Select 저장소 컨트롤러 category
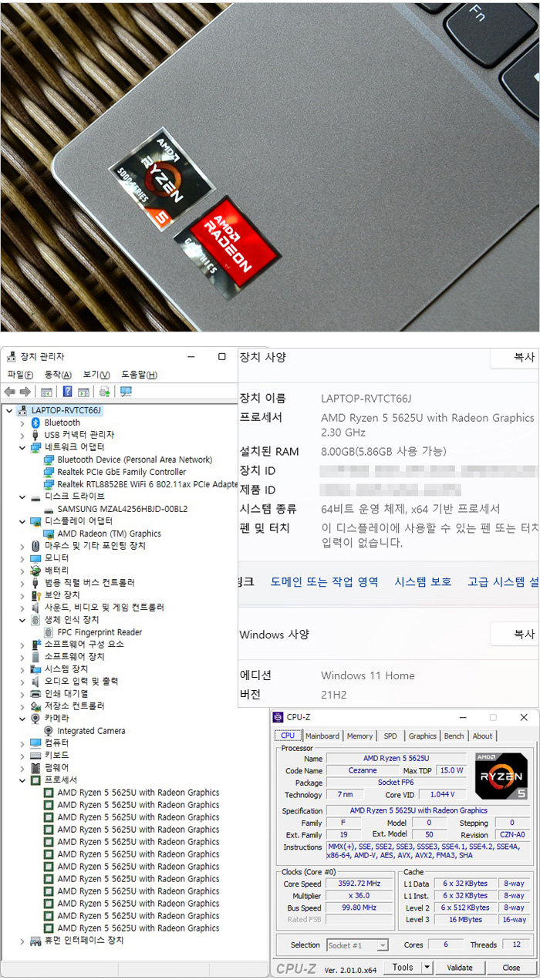Screen dimensions: 540x980 74,706
